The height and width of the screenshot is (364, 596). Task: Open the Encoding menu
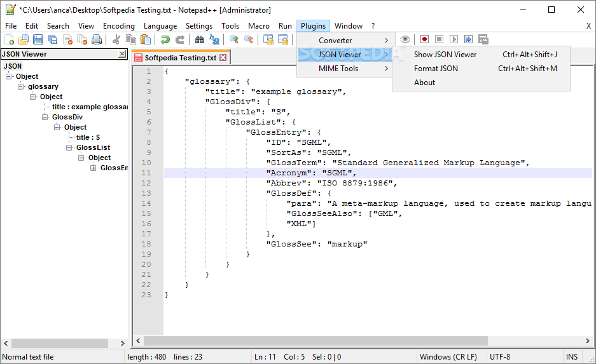[118, 26]
